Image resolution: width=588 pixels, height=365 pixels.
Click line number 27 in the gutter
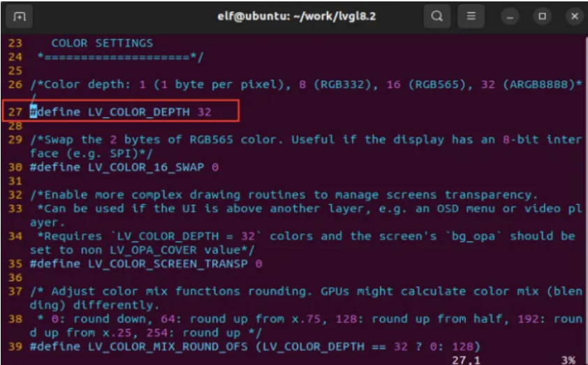tap(15, 112)
